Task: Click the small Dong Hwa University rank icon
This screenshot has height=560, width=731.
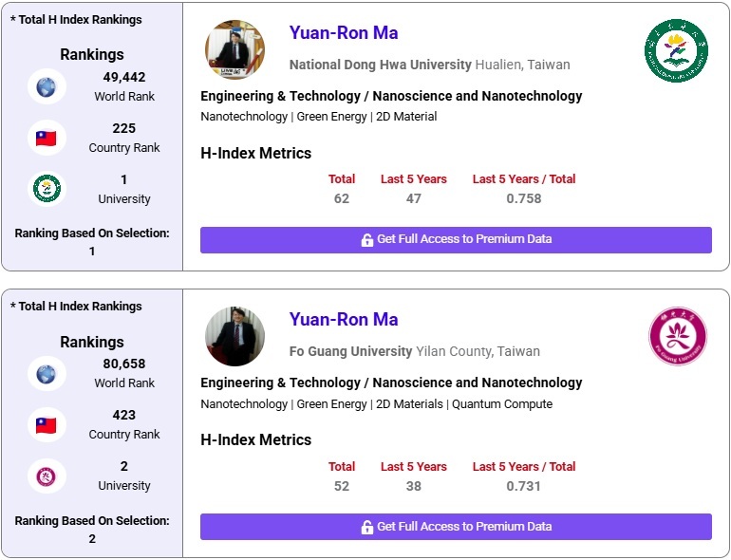Action: (46, 189)
